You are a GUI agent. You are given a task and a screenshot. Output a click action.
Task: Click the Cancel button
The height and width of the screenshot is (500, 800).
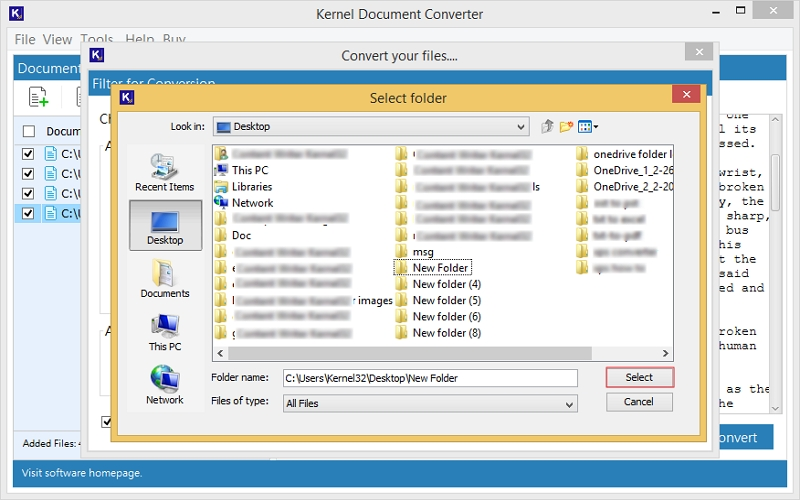(x=639, y=402)
